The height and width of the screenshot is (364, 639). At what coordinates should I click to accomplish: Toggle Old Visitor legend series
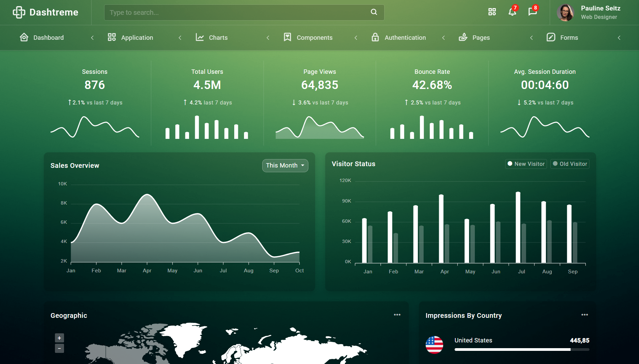[570, 164]
